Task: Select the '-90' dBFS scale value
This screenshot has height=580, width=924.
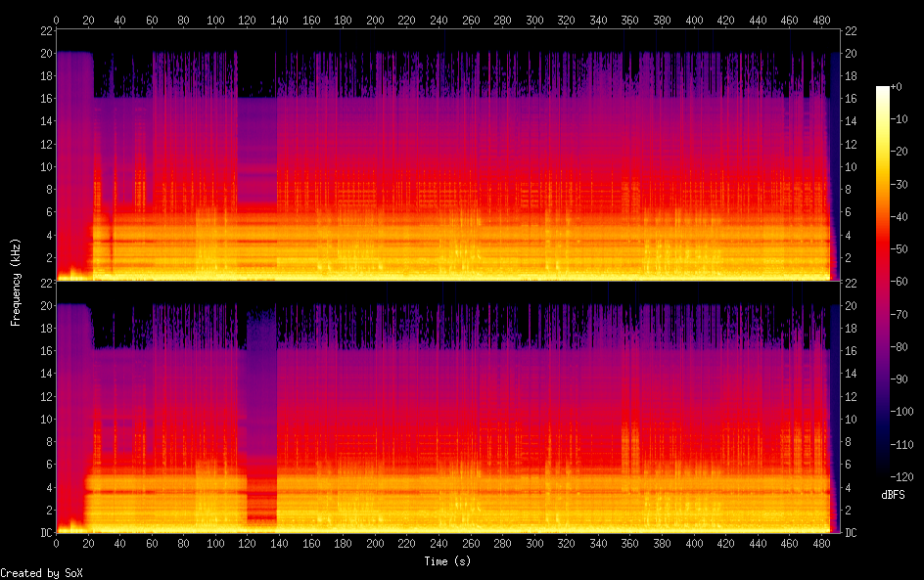Action: click(899, 379)
